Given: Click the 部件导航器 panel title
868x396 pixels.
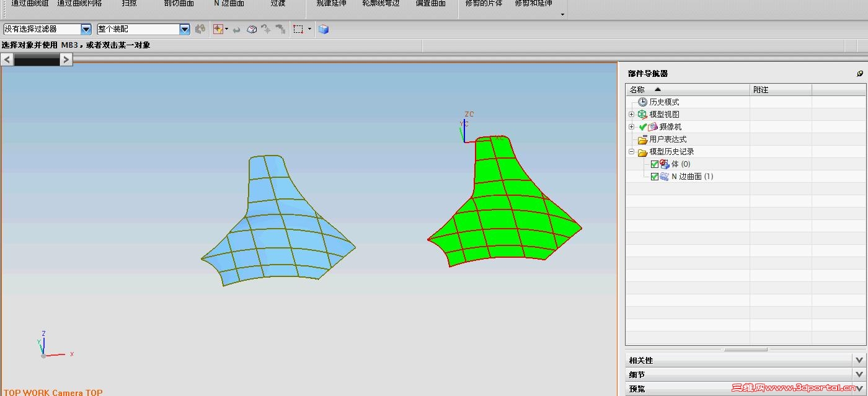Looking at the screenshot, I should coord(647,74).
